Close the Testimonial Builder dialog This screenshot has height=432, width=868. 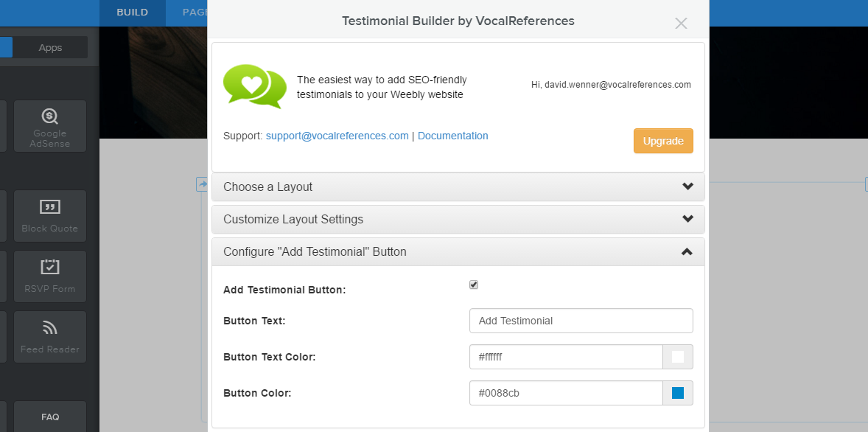tap(681, 24)
